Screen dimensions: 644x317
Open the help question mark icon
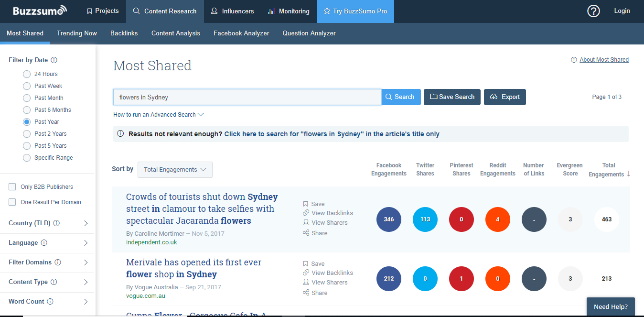click(593, 11)
